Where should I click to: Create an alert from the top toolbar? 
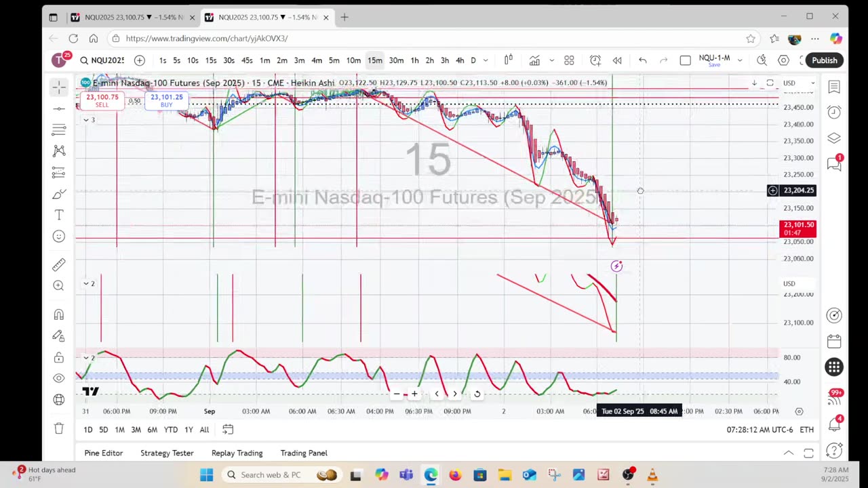pyautogui.click(x=595, y=60)
